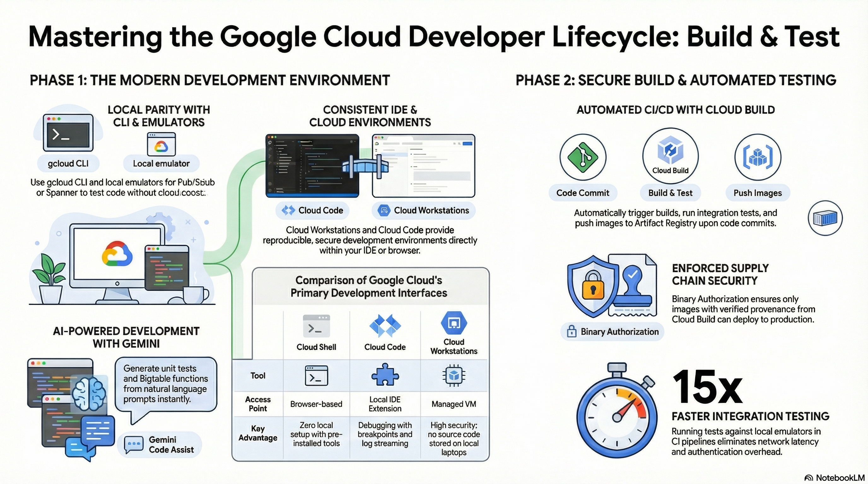Click the gcloud CLI terminal icon
The image size is (868, 484).
(x=68, y=132)
